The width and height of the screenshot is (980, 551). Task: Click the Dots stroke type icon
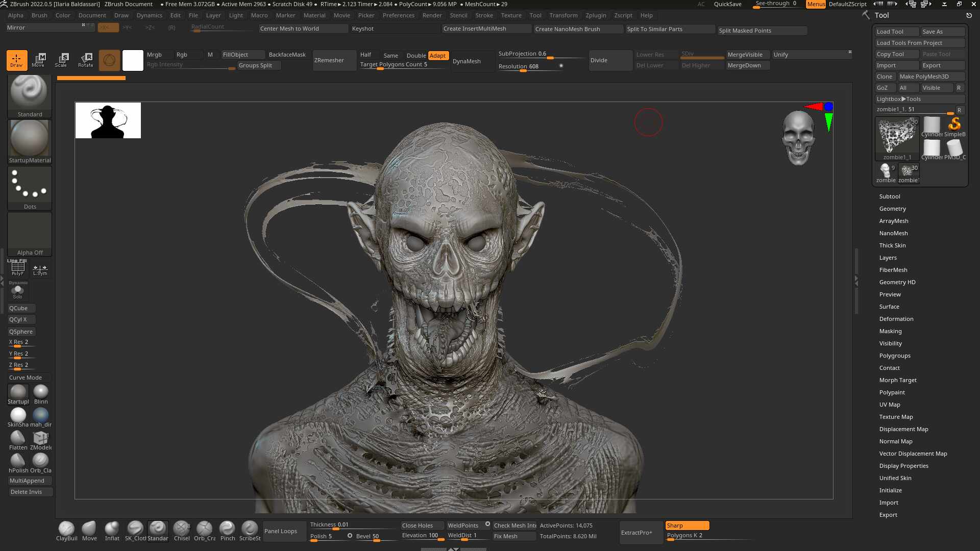[30, 188]
